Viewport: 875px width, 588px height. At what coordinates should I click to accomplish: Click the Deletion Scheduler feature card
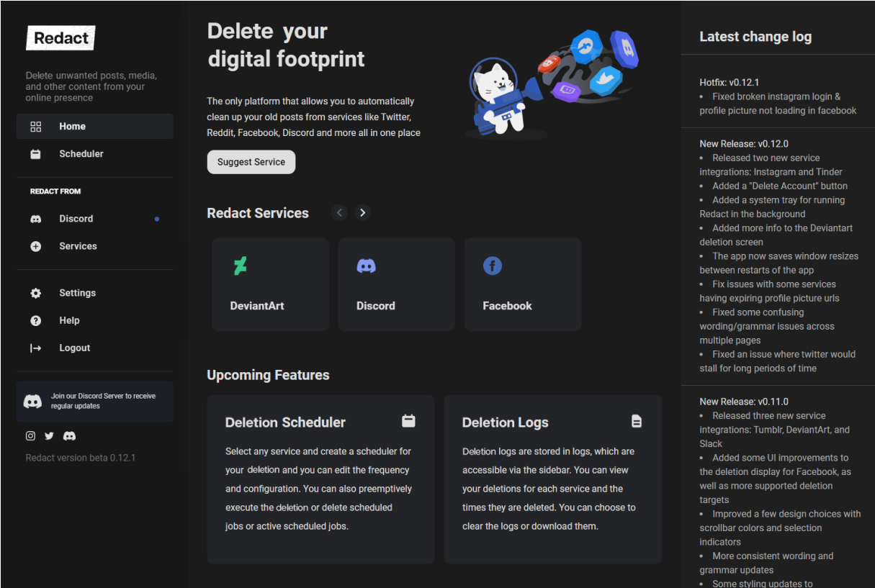320,479
